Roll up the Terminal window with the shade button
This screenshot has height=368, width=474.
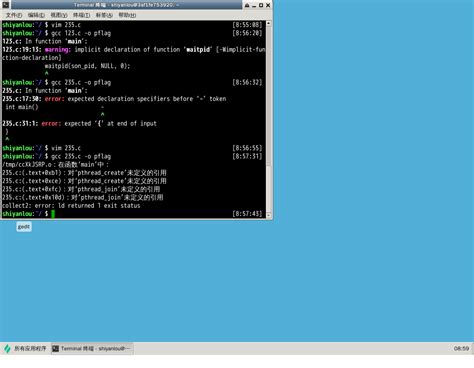(x=247, y=5)
